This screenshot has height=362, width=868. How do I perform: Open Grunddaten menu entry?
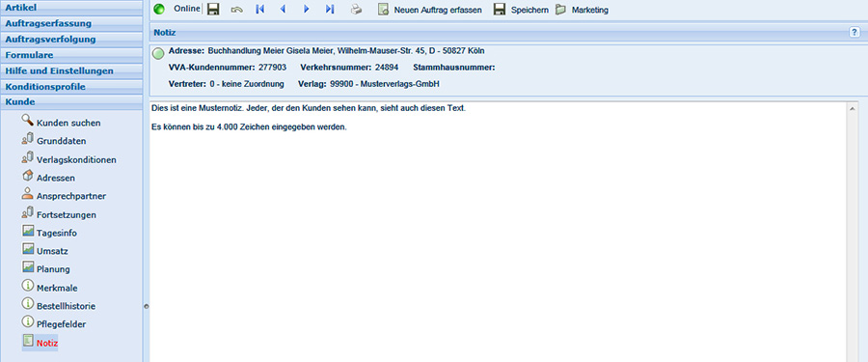point(61,141)
